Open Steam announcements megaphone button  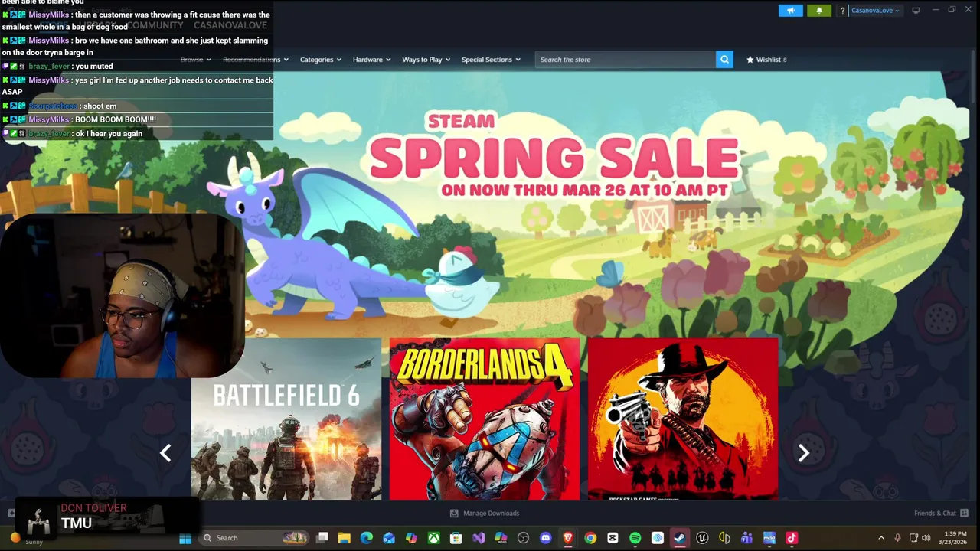pyautogui.click(x=791, y=11)
